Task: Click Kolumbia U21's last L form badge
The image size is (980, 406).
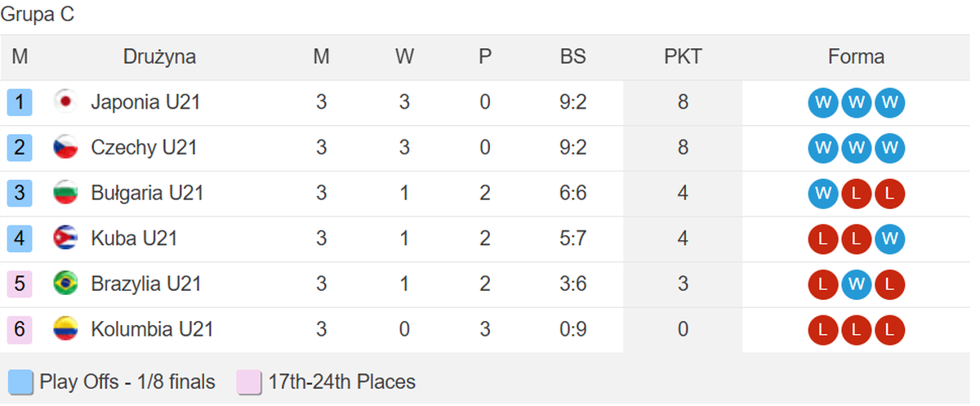Action: [889, 330]
